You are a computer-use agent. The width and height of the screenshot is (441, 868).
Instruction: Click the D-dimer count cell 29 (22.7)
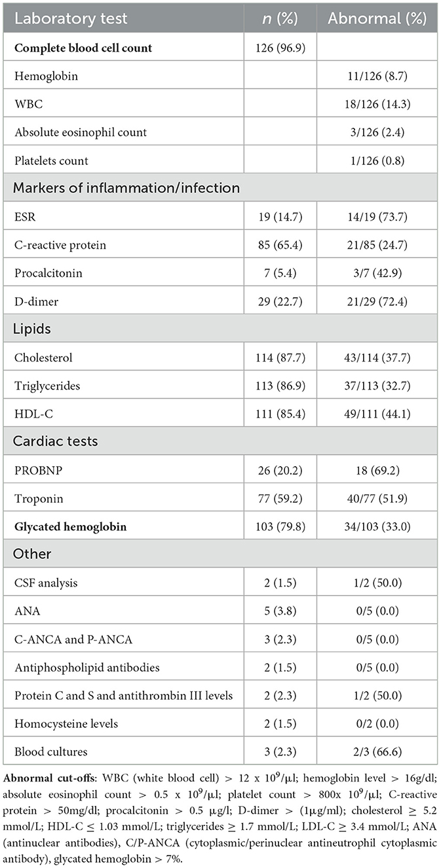point(280,300)
